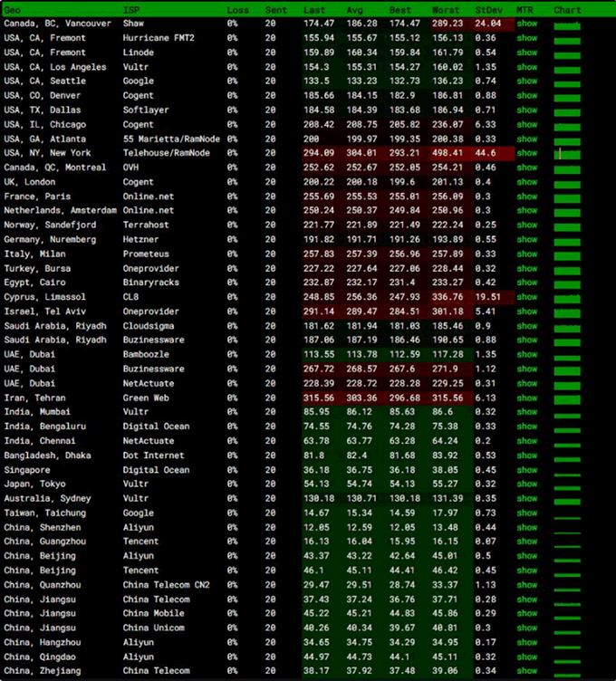This screenshot has width=616, height=681.
Task: Click show link for Fremont Linode row
Action: click(526, 53)
